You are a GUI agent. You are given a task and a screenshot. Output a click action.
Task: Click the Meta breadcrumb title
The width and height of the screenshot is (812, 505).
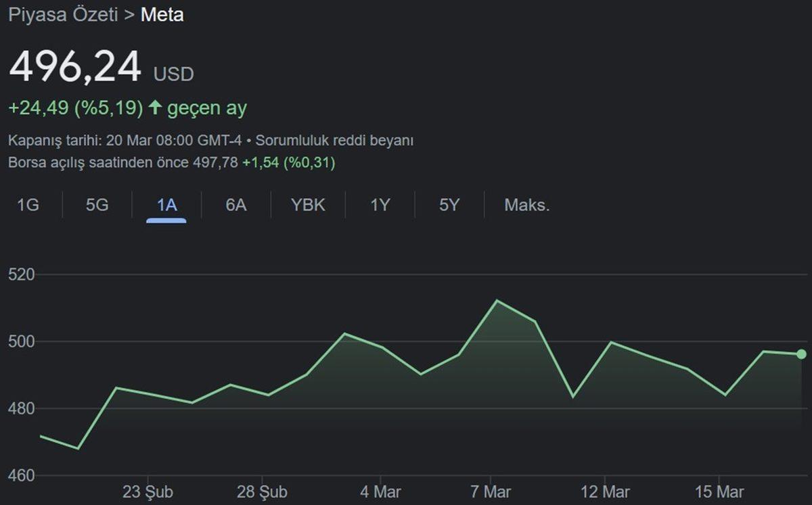[162, 15]
